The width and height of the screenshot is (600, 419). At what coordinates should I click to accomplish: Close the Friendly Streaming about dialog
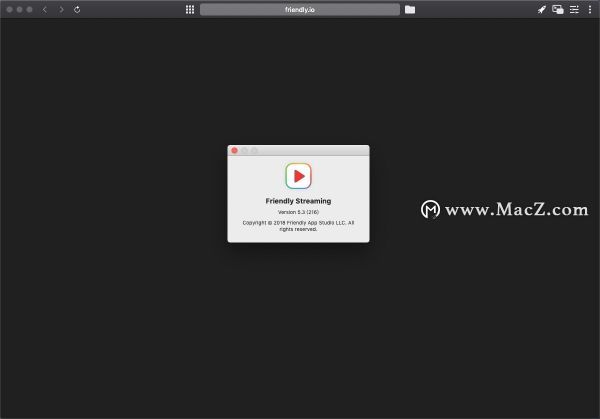point(235,150)
